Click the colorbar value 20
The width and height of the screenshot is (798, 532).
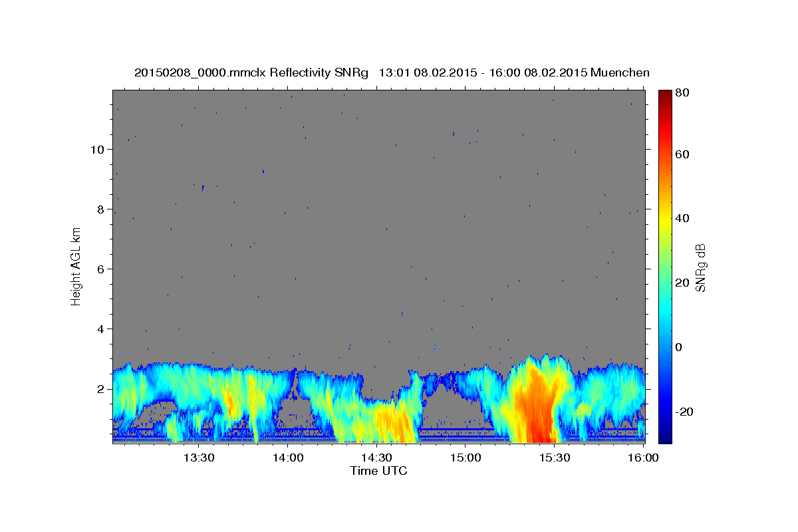click(682, 283)
